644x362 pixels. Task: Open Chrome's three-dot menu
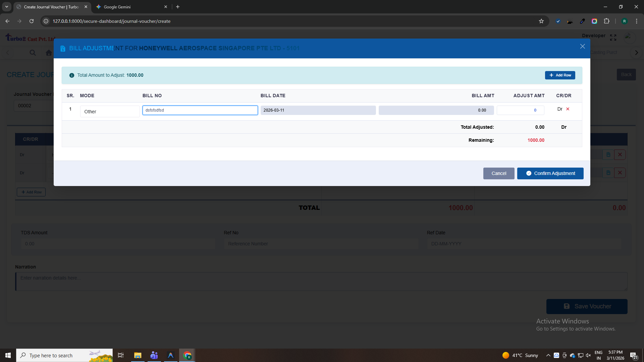click(x=636, y=21)
